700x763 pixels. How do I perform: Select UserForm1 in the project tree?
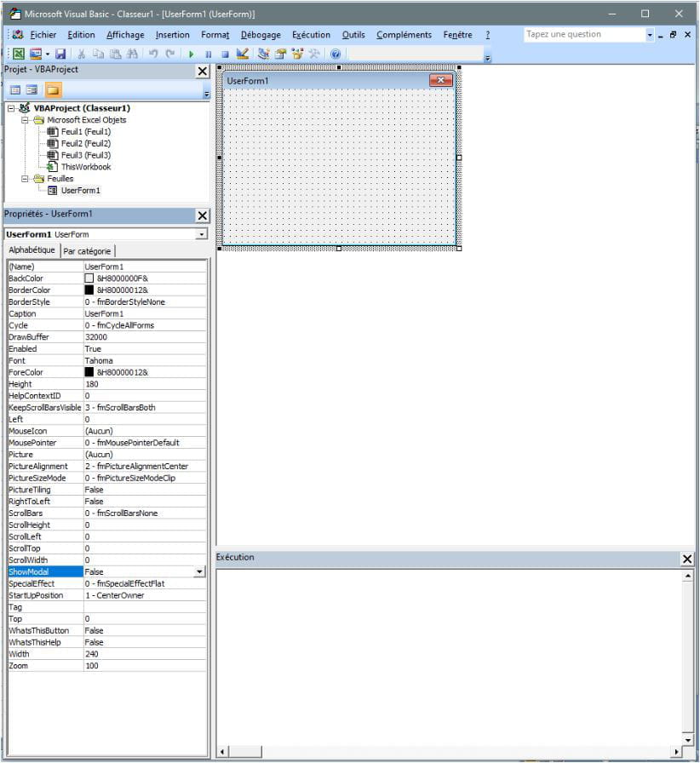[80, 191]
